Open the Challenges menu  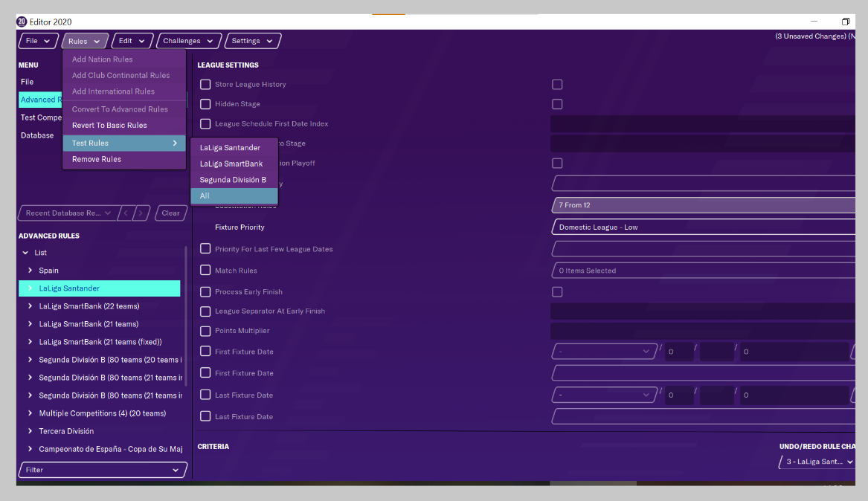point(188,41)
